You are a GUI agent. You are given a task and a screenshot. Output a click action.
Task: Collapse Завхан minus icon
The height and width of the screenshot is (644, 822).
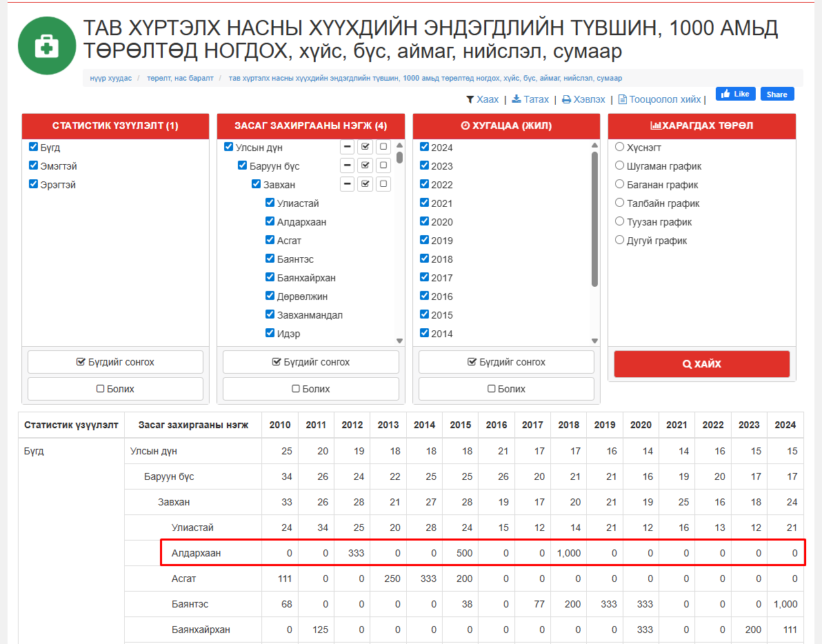click(347, 184)
